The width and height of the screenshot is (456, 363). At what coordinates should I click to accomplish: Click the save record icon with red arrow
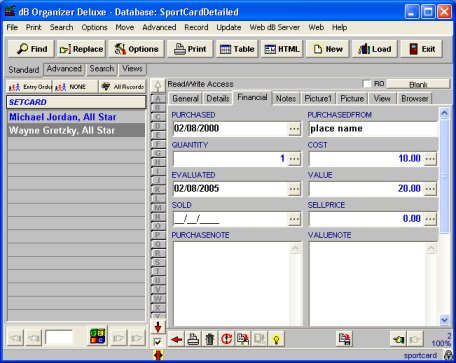(344, 339)
